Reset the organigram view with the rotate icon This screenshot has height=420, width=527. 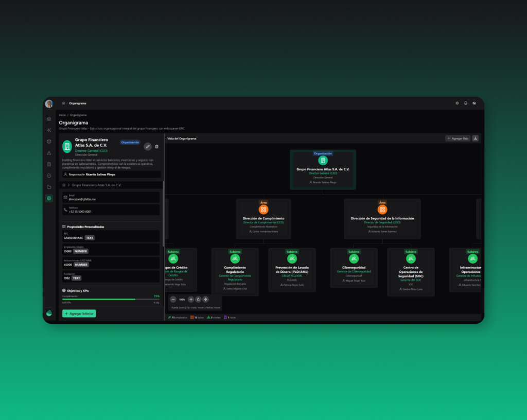(198, 299)
